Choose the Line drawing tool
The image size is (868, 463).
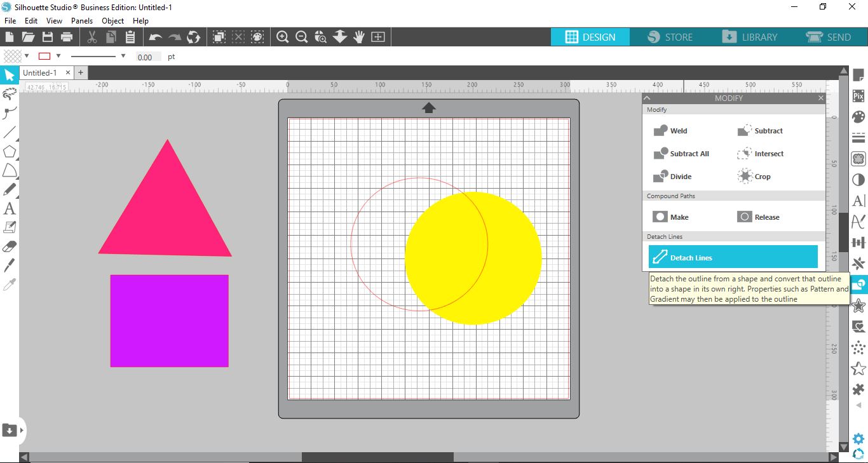coord(9,132)
